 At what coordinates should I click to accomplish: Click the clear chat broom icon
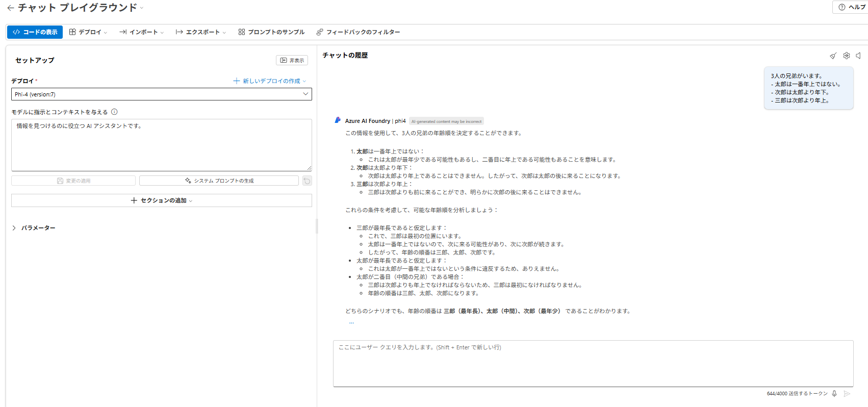point(833,56)
